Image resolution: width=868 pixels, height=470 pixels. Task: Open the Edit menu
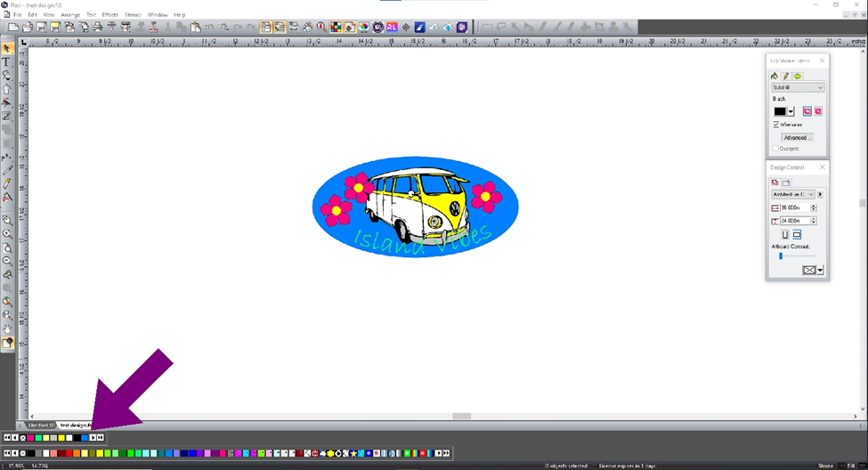pos(33,15)
